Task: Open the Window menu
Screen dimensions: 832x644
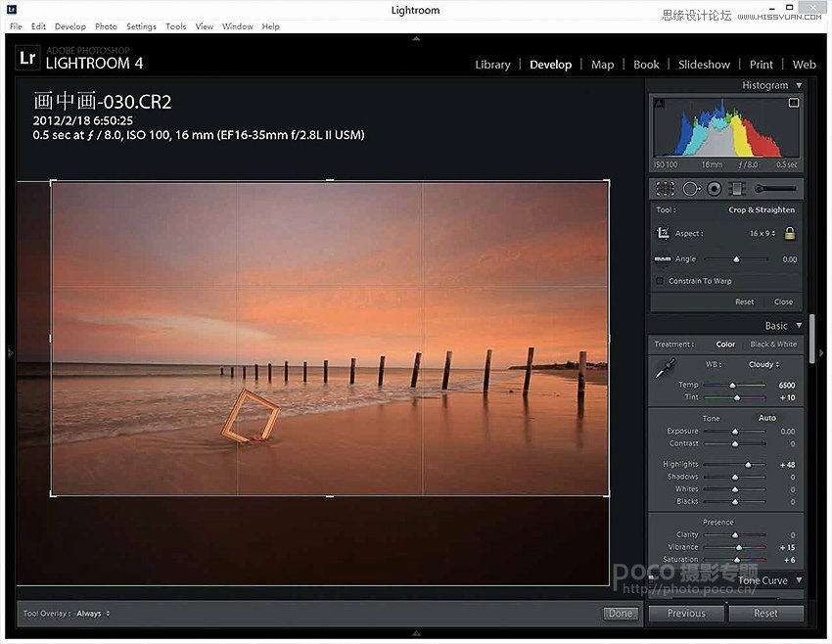Action: point(237,26)
